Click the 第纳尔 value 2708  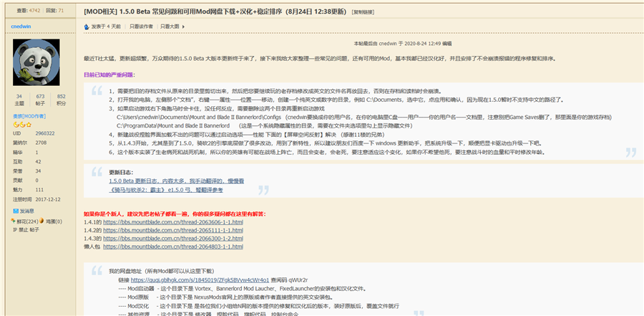(x=41, y=143)
